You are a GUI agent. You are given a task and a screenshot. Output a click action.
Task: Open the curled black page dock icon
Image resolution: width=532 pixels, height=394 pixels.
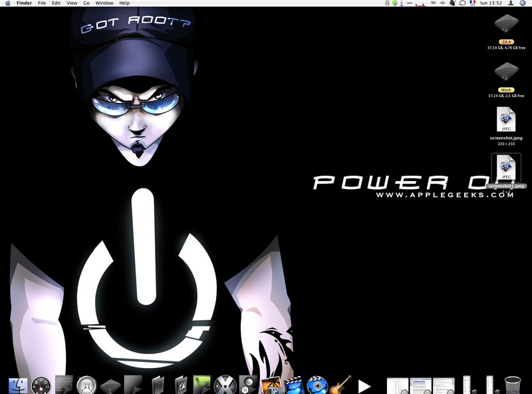click(x=133, y=385)
